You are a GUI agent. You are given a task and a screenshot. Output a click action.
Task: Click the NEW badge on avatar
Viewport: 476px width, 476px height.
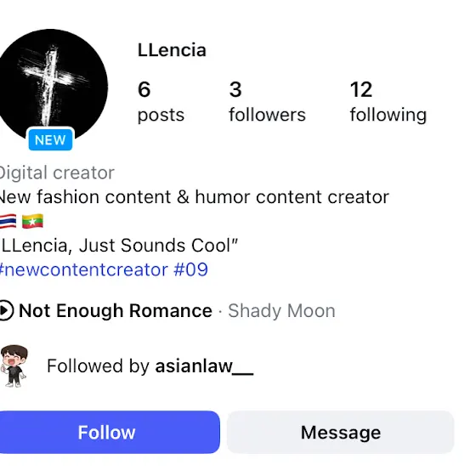coord(50,140)
